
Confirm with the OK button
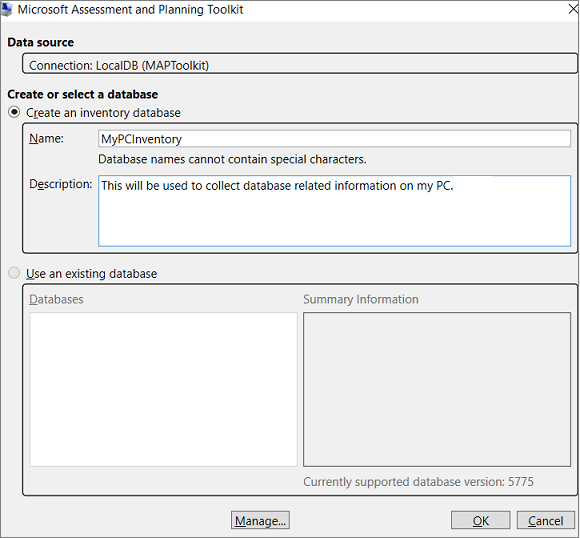click(480, 520)
